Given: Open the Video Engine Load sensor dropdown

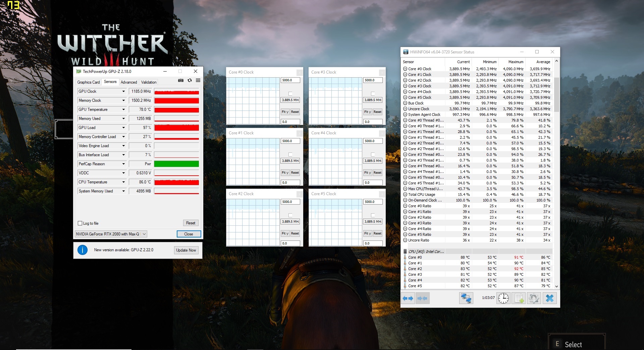Looking at the screenshot, I should pyautogui.click(x=123, y=146).
